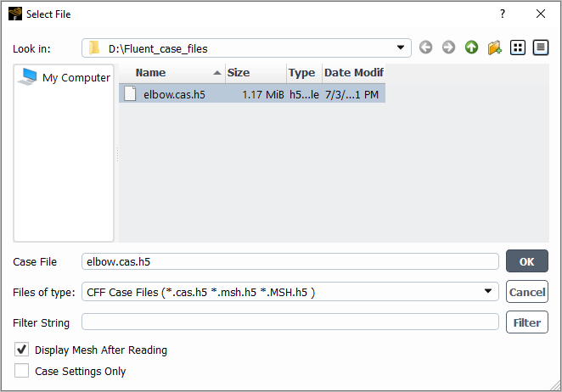Click the Filter button
This screenshot has height=392, width=562.
[527, 322]
